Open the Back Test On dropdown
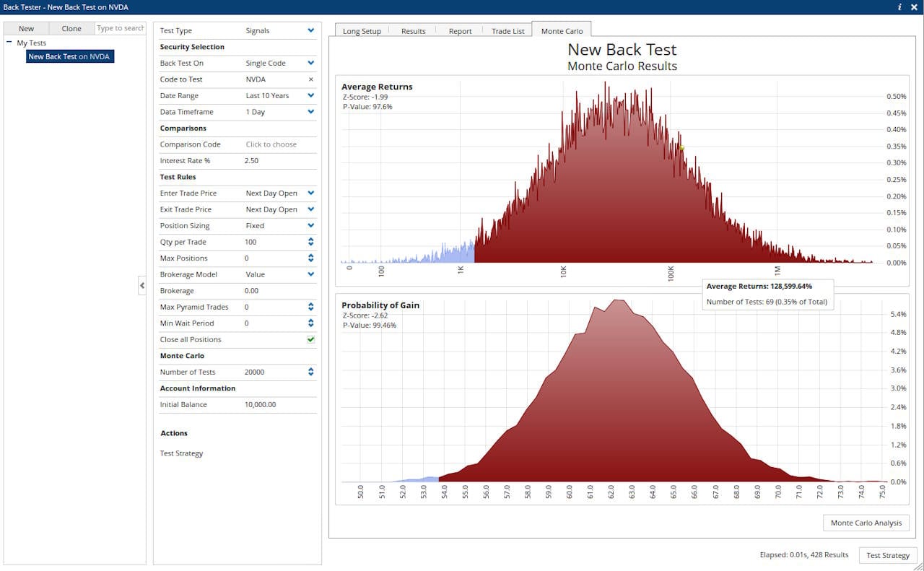 tap(311, 64)
